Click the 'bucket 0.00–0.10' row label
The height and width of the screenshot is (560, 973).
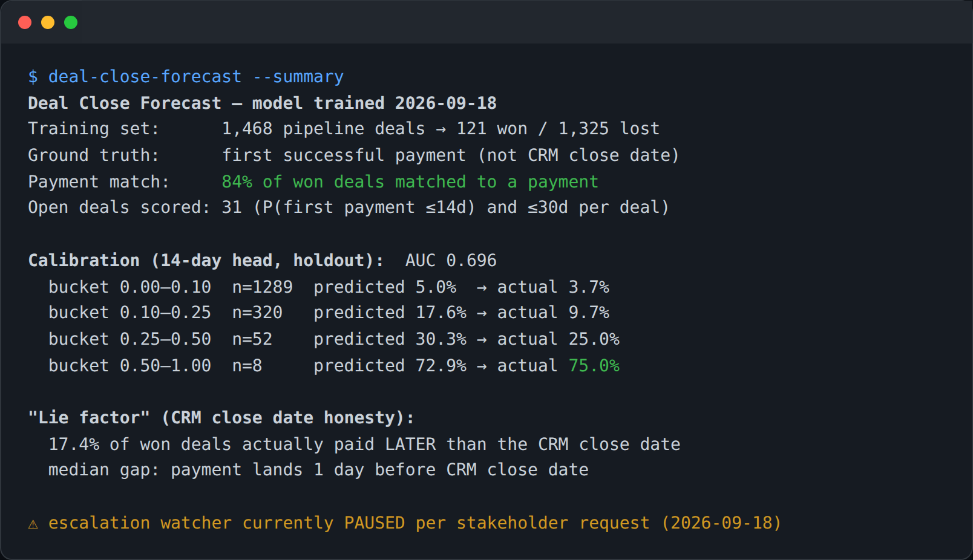pos(129,287)
